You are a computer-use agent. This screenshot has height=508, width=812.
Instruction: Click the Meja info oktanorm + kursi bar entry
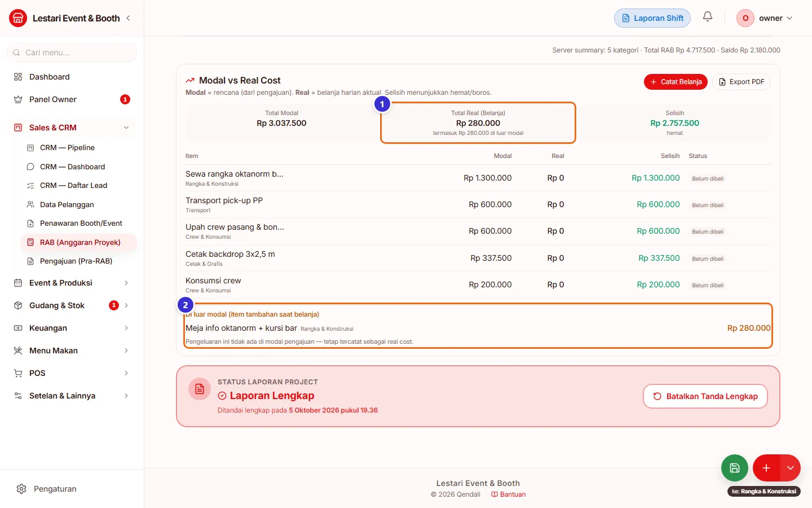478,328
